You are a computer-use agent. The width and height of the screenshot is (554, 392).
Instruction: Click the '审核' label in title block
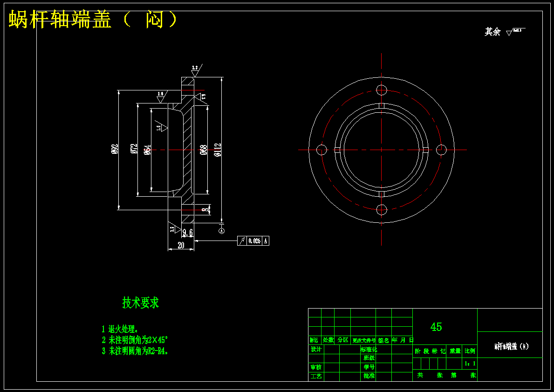[x=316, y=367]
